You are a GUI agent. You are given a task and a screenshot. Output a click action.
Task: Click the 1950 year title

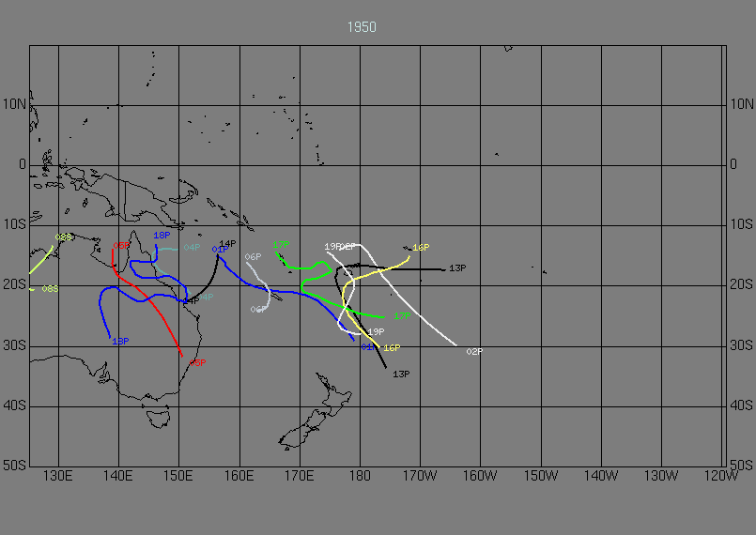pyautogui.click(x=362, y=27)
